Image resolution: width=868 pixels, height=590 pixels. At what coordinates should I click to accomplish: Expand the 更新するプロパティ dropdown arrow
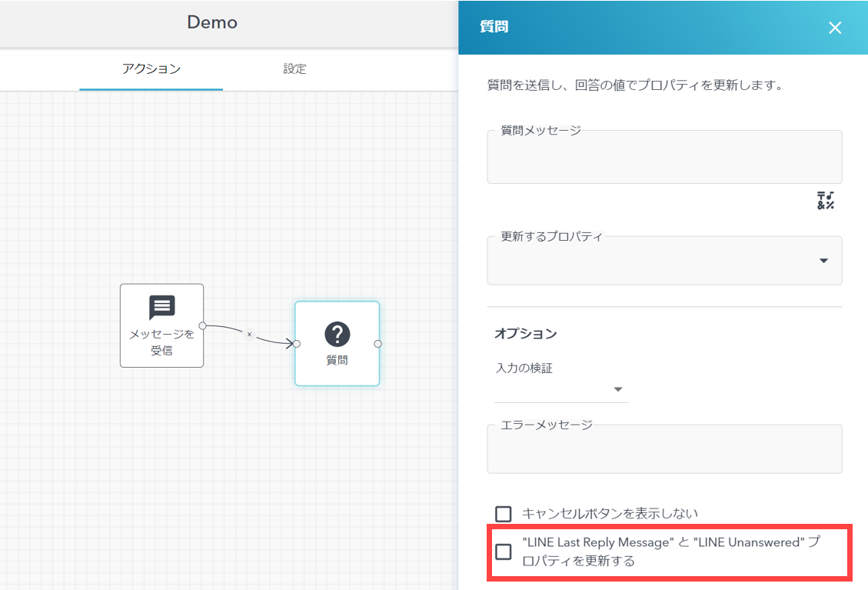[823, 261]
